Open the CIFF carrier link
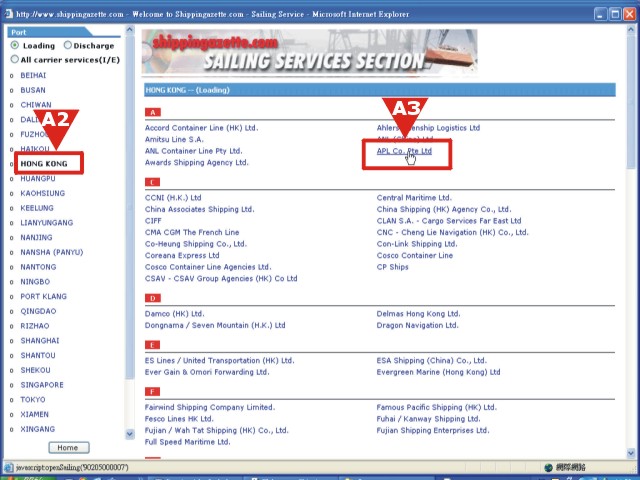 [153, 221]
